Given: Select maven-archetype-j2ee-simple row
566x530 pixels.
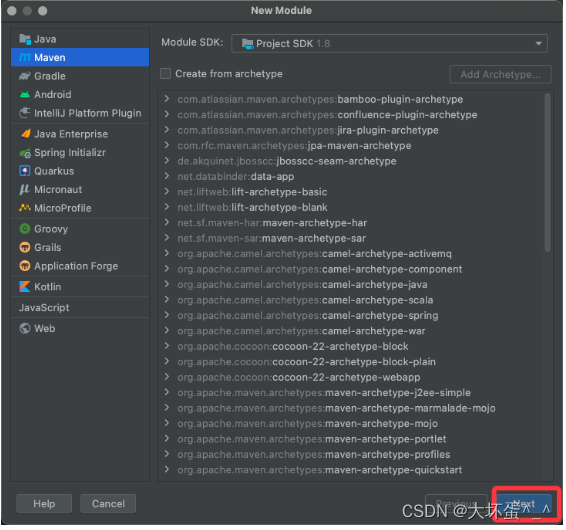Looking at the screenshot, I should [351, 393].
